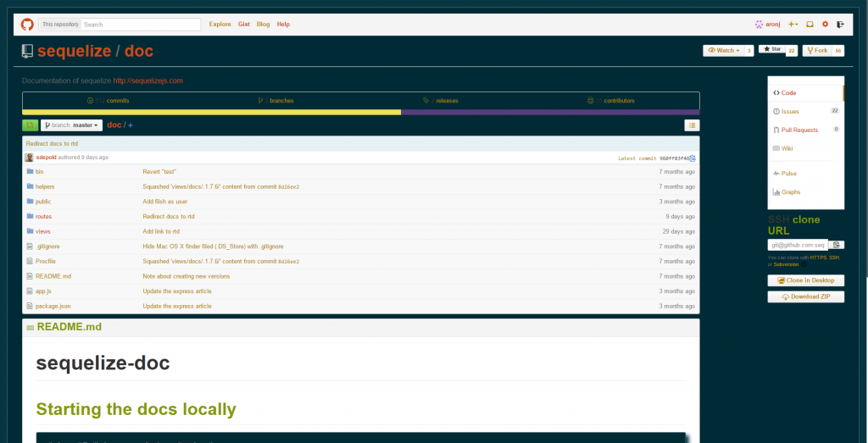Open the Graphs tab
The width and height of the screenshot is (868, 443).
(x=806, y=192)
